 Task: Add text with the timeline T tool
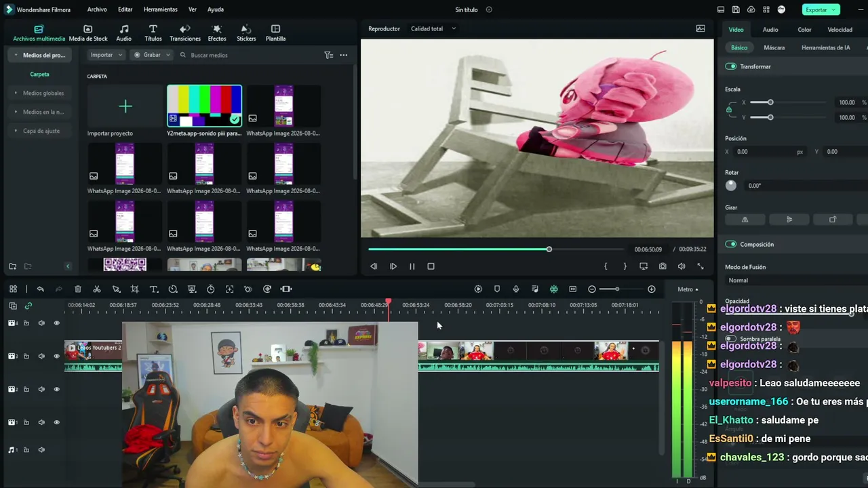[x=154, y=289]
